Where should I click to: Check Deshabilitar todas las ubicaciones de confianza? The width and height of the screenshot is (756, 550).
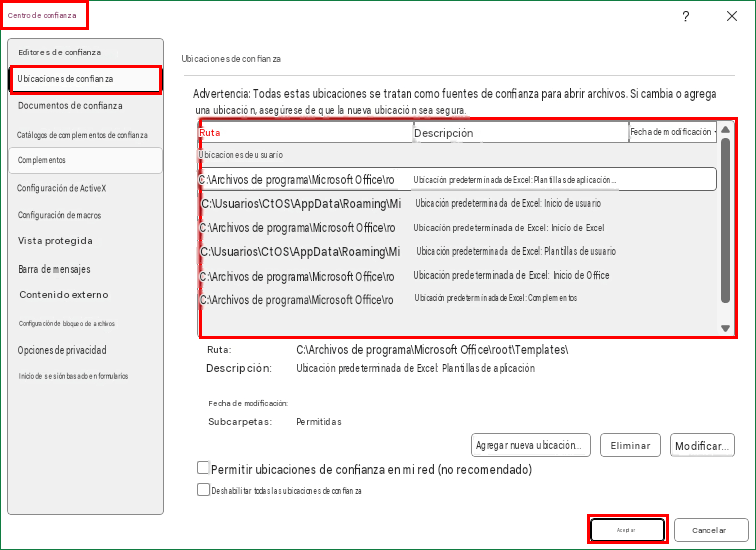(x=203, y=490)
